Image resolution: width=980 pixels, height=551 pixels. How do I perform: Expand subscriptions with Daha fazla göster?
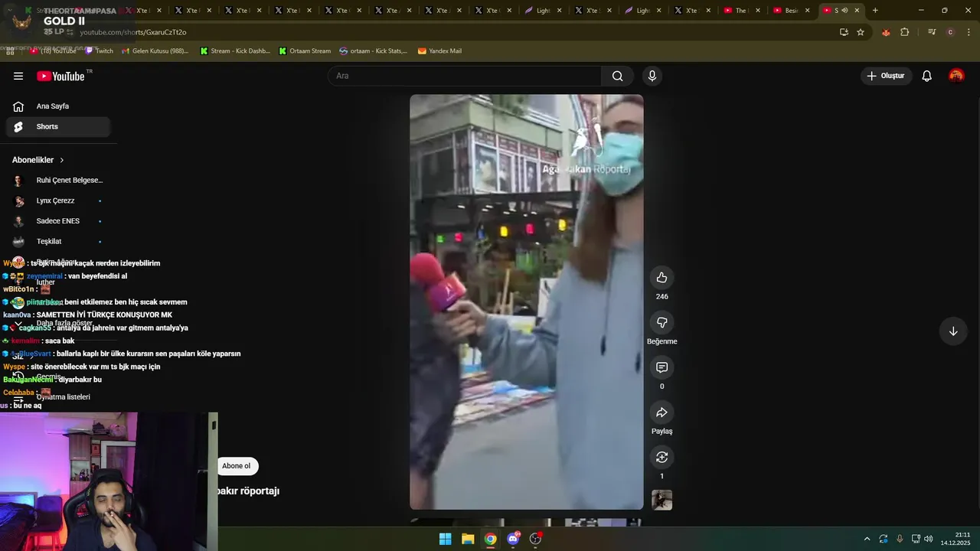click(x=64, y=323)
